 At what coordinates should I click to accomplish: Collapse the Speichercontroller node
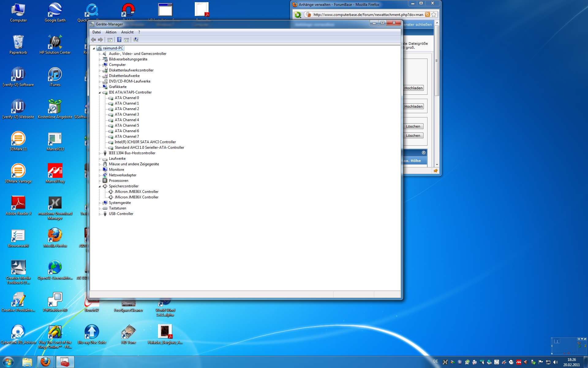pos(100,186)
